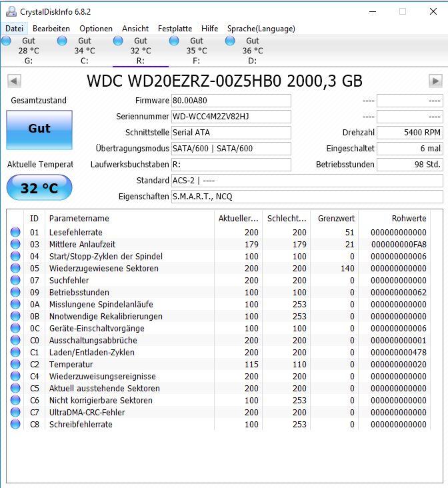Click the Firmware field 80.00A80
This screenshot has height=488, width=448.
tap(231, 101)
